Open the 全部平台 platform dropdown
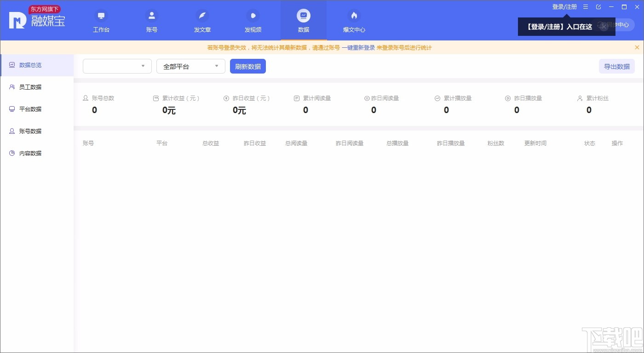This screenshot has height=353, width=644. pyautogui.click(x=191, y=66)
